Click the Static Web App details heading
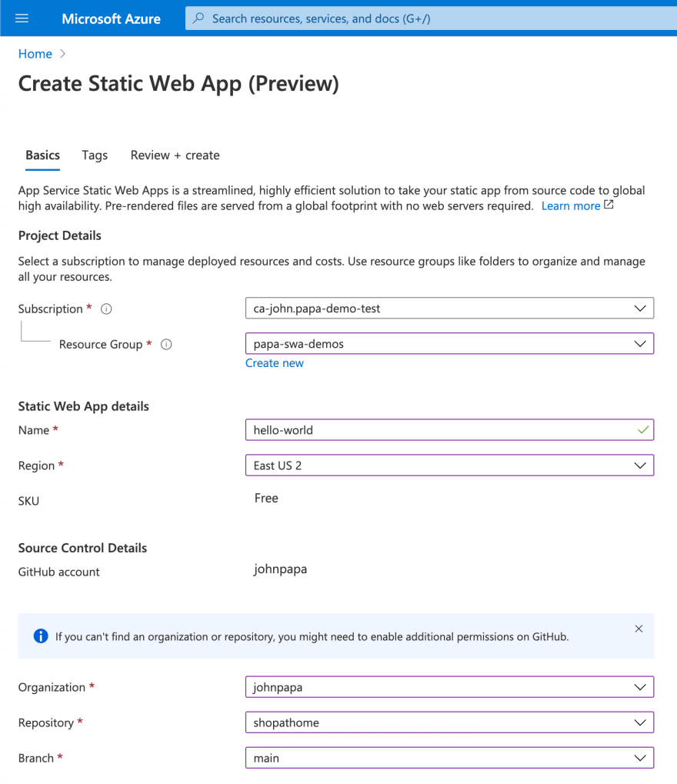This screenshot has height=784, width=677. click(x=84, y=406)
